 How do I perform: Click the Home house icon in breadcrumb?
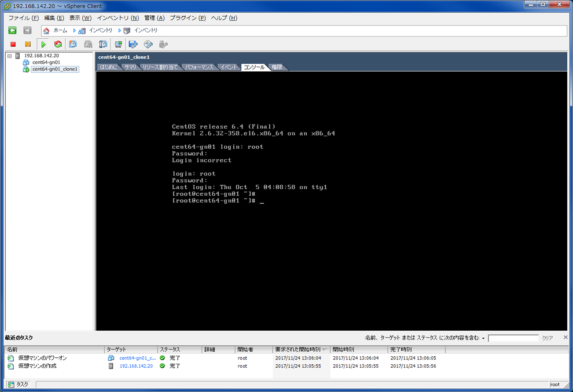(46, 31)
